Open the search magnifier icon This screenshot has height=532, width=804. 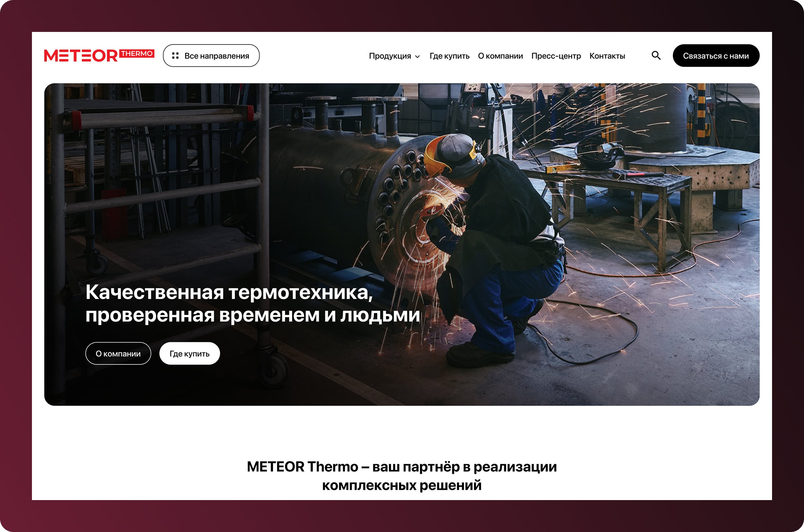point(656,55)
